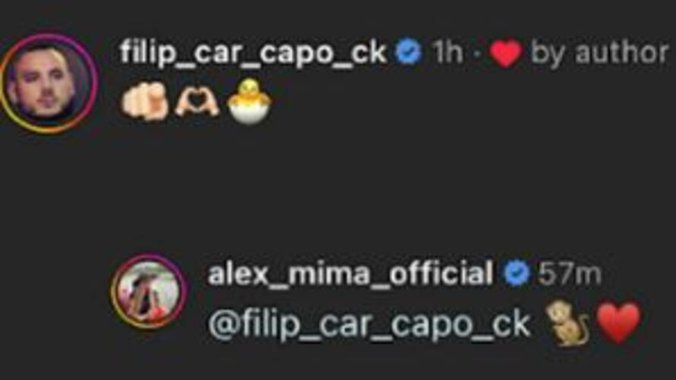The width and height of the screenshot is (676, 380).
Task: Click the fist bump emoji in the comment
Action: pos(144,102)
